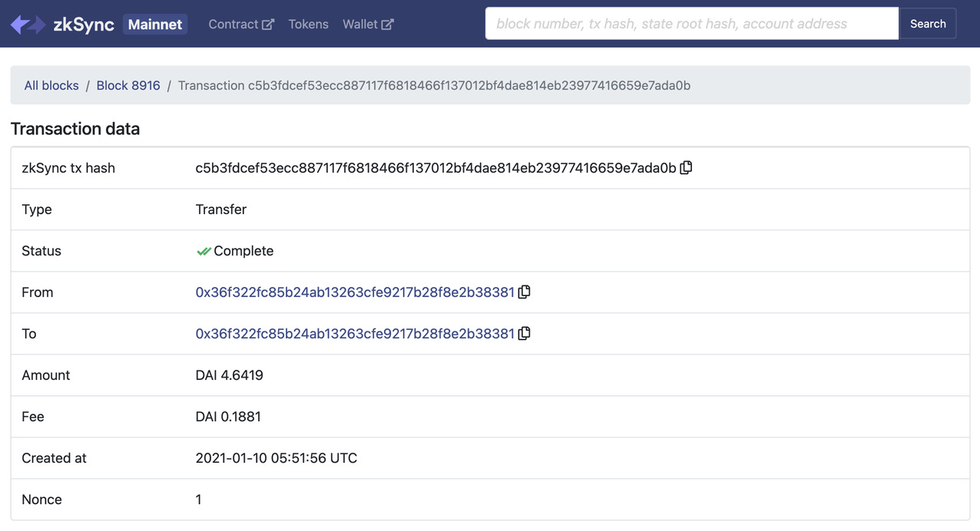
Task: Click the zkSync tx hash label
Action: 68,167
